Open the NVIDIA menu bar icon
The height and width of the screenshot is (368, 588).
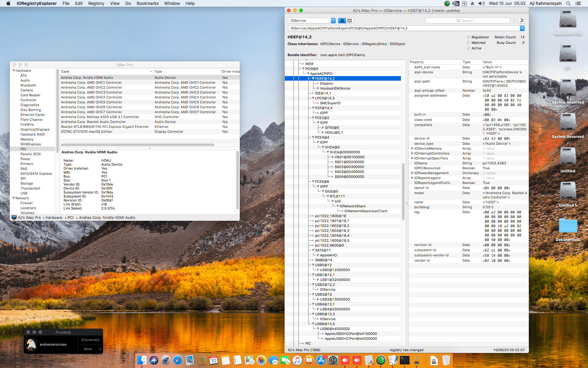456,3
